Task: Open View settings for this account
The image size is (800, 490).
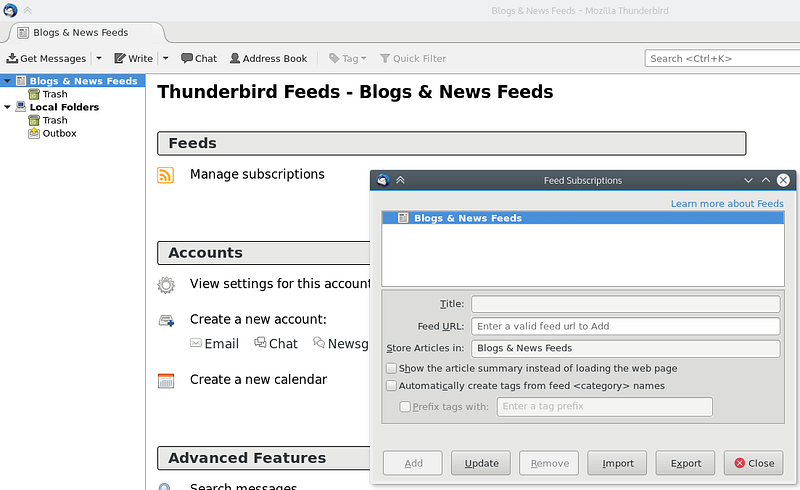Action: click(x=280, y=283)
